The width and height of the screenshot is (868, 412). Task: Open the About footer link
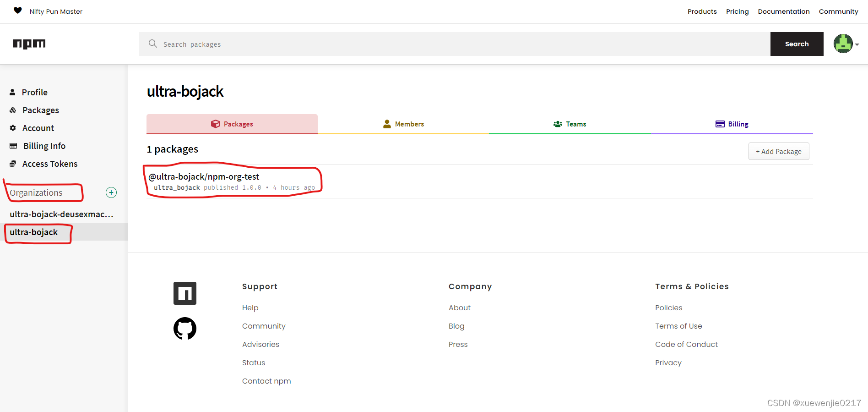tap(459, 308)
